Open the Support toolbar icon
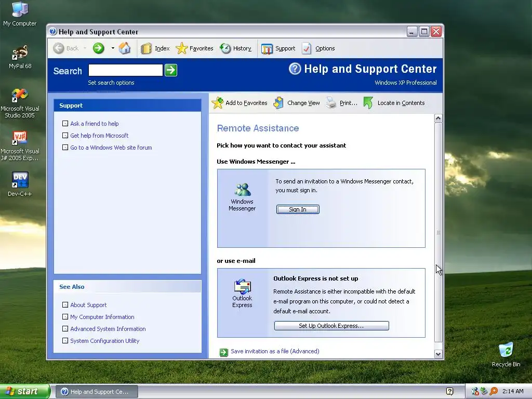Viewport: 532px width, 399px height. click(267, 49)
